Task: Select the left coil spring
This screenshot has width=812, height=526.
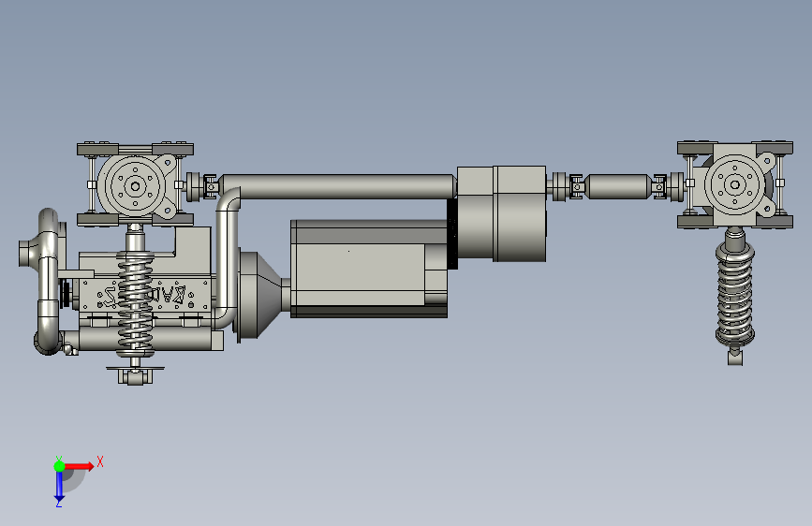Action: (135, 304)
